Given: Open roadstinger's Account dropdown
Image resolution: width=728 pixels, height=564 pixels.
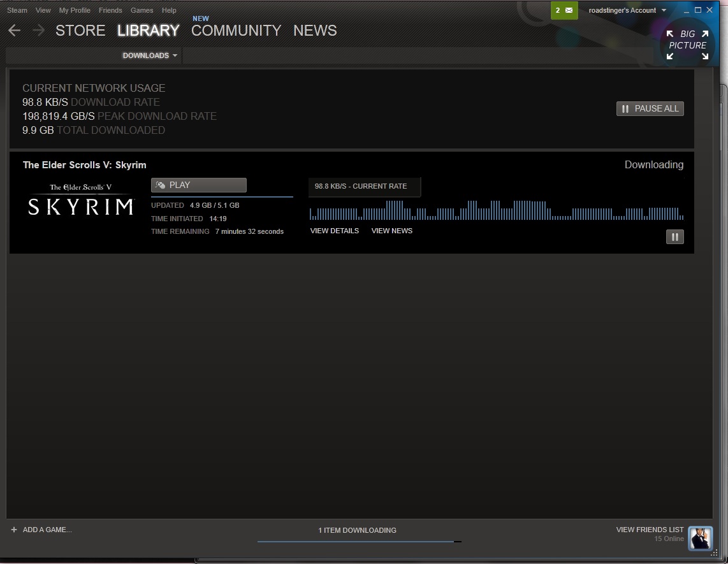Looking at the screenshot, I should pos(627,10).
